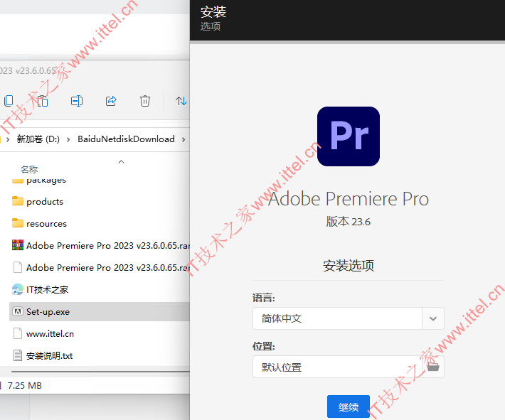505x420 pixels.
Task: Click the 简体中文 language combo box
Action: [x=348, y=318]
